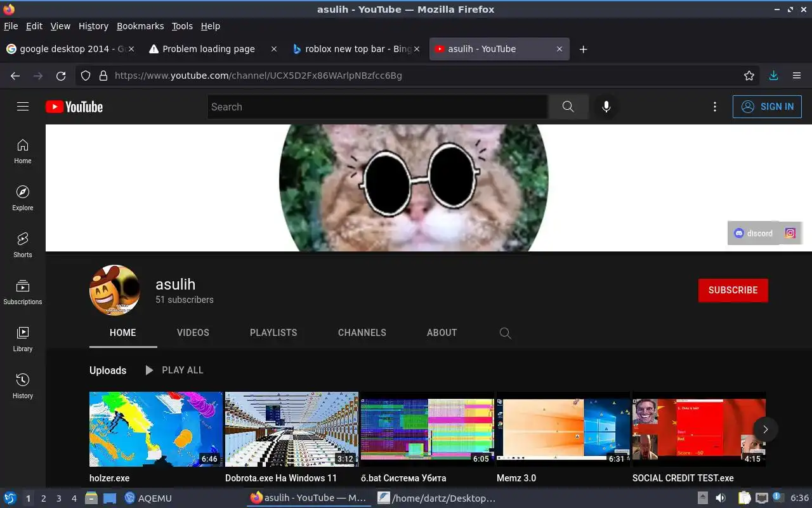
Task: Open Library in the sidebar
Action: click(x=23, y=339)
